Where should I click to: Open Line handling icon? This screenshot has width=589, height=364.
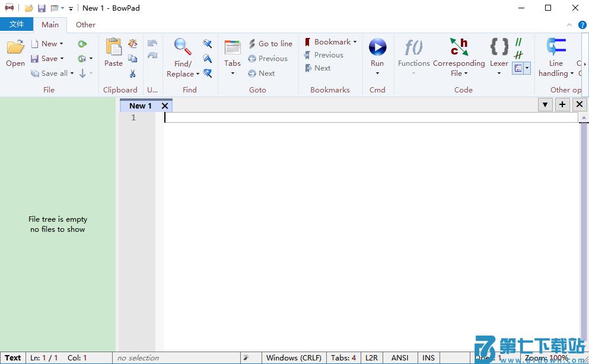556,47
